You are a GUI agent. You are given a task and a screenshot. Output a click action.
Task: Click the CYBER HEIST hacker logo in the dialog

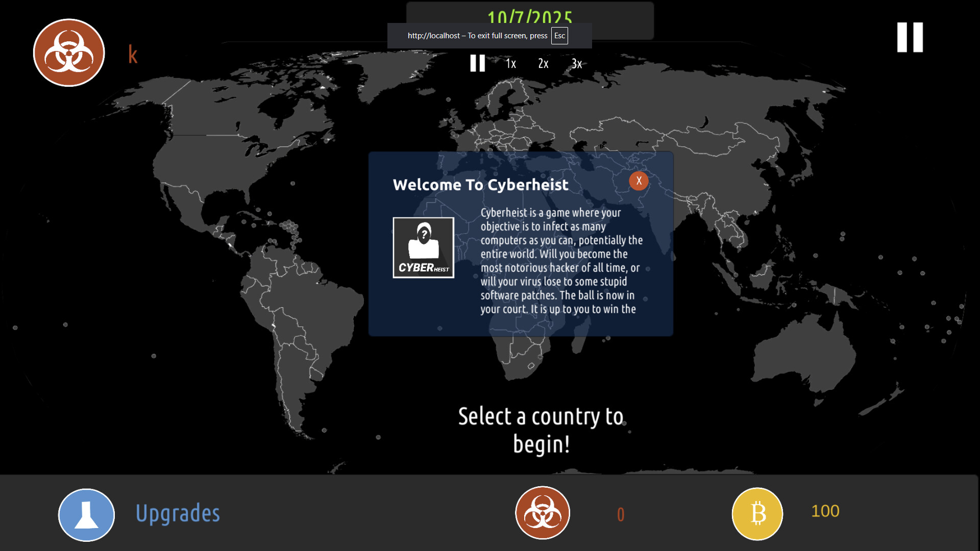pos(423,248)
